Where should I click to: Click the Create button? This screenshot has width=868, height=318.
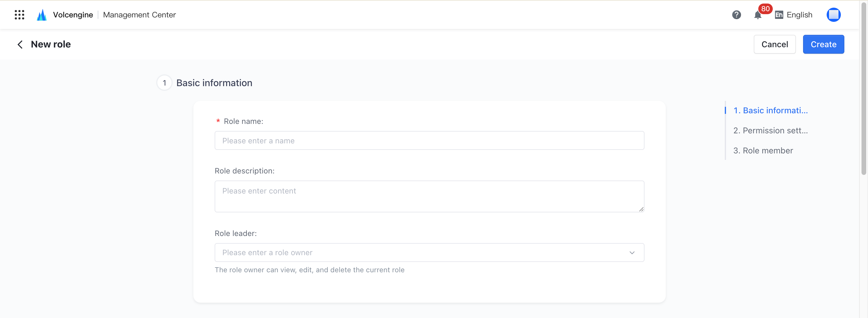click(x=823, y=45)
